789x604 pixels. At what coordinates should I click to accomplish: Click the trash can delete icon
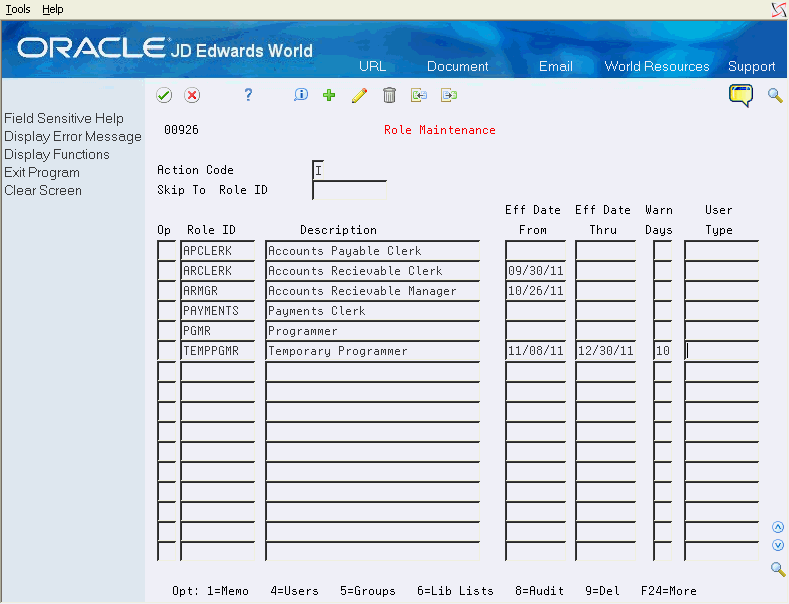click(389, 95)
